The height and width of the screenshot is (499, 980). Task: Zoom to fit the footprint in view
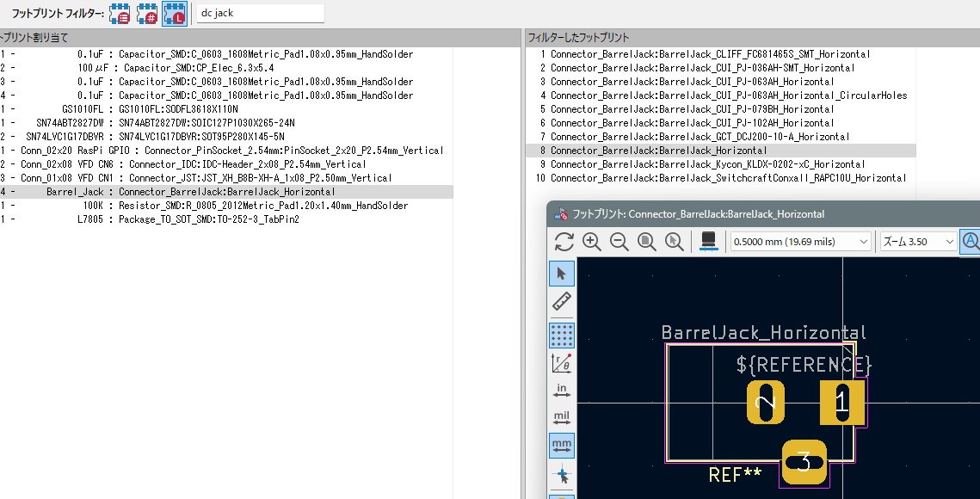[x=646, y=242]
